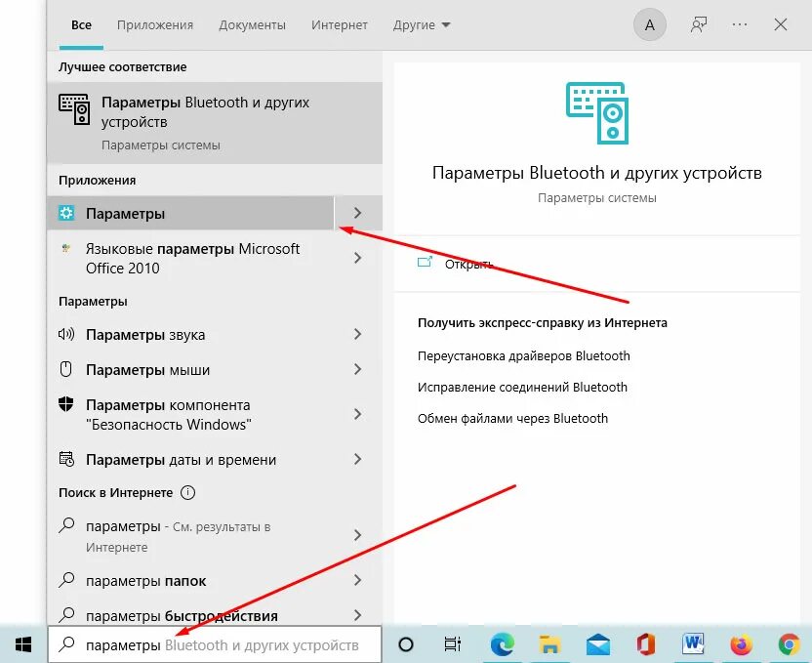Screen dimensions: 812x663
Task: Click the mouse icon beside Параметры мыши
Action: pos(65,369)
